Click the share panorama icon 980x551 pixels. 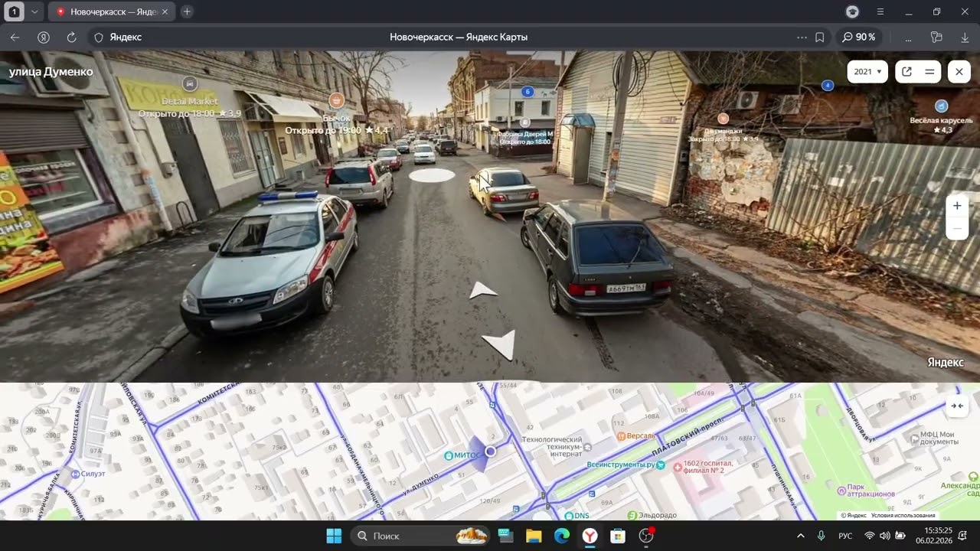(906, 71)
